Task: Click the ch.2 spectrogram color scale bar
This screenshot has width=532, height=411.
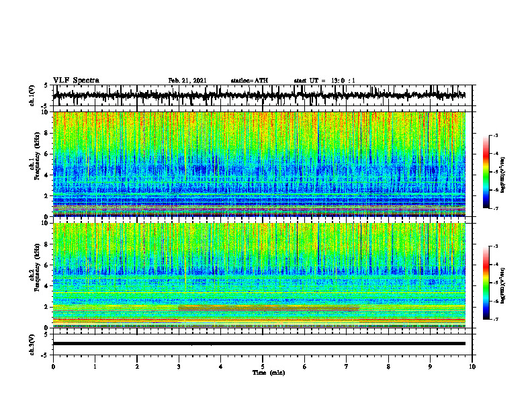Action: coord(486,283)
